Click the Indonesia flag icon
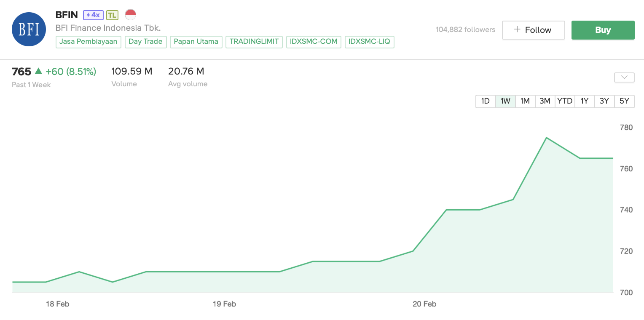The width and height of the screenshot is (644, 320). [131, 15]
